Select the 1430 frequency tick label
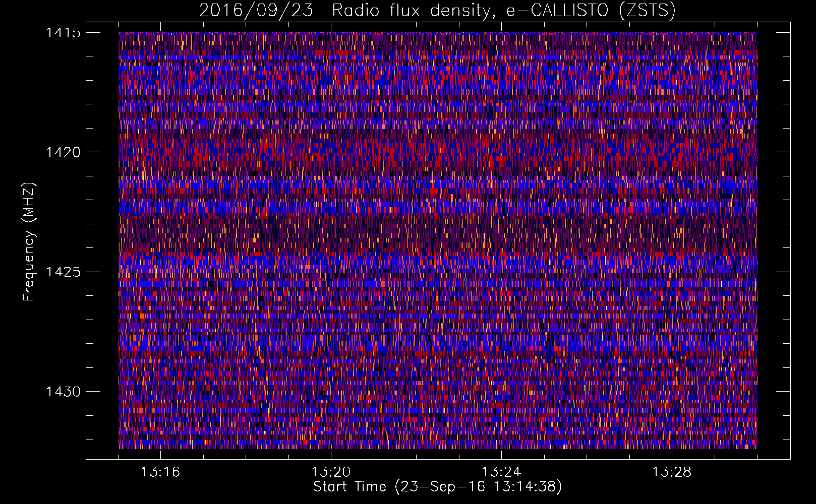 coord(63,392)
